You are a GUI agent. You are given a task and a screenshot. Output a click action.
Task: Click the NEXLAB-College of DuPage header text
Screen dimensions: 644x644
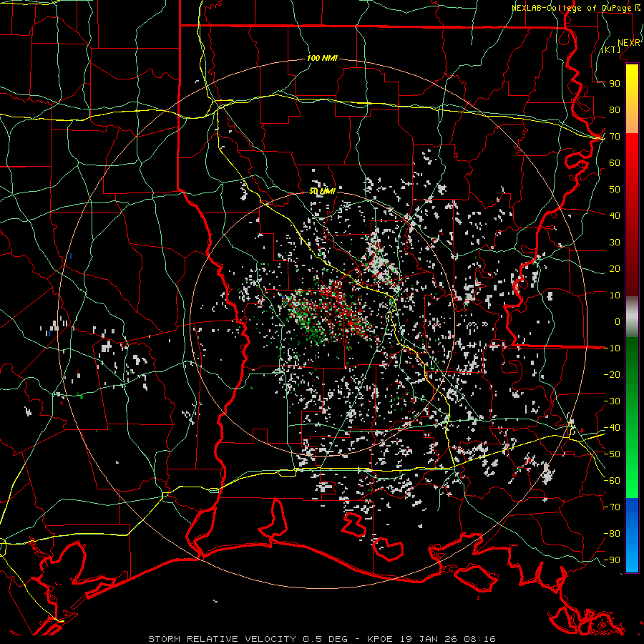(x=571, y=8)
